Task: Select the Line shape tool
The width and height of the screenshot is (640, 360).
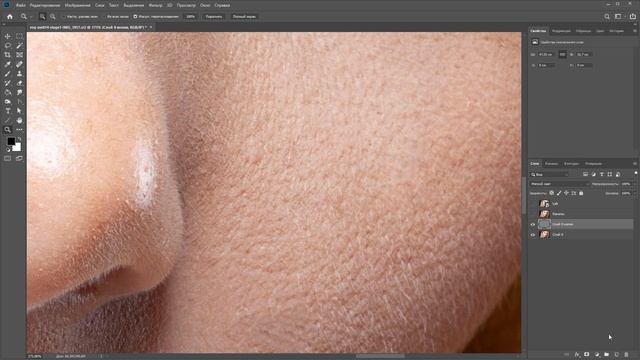Action: (x=8, y=120)
